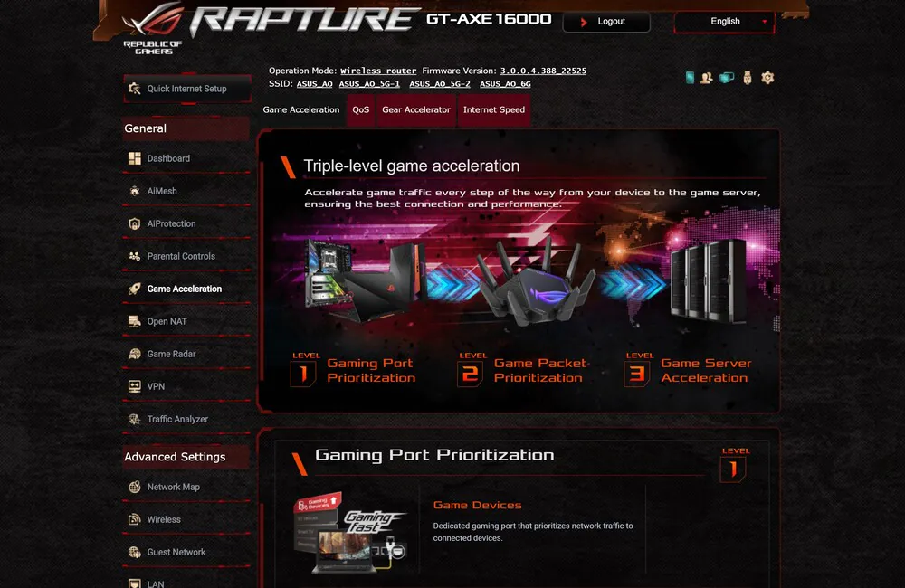Click the gear status icon at top right
905x588 pixels.
click(x=767, y=77)
